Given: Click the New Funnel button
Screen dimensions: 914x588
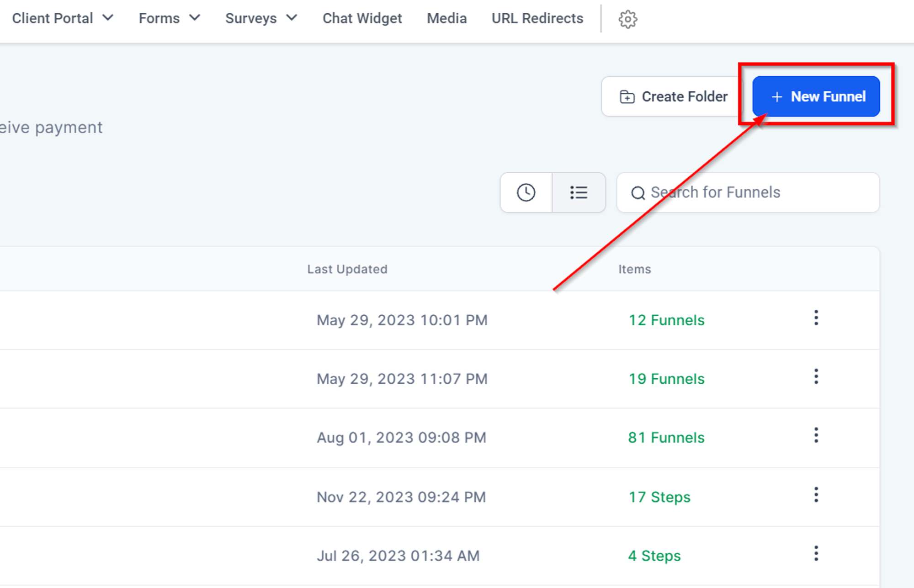Looking at the screenshot, I should pyautogui.click(x=816, y=96).
